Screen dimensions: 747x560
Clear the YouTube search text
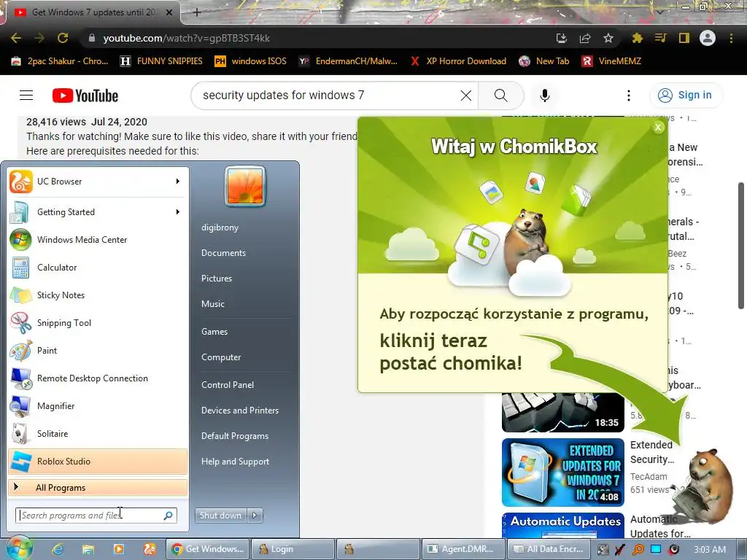tap(466, 96)
